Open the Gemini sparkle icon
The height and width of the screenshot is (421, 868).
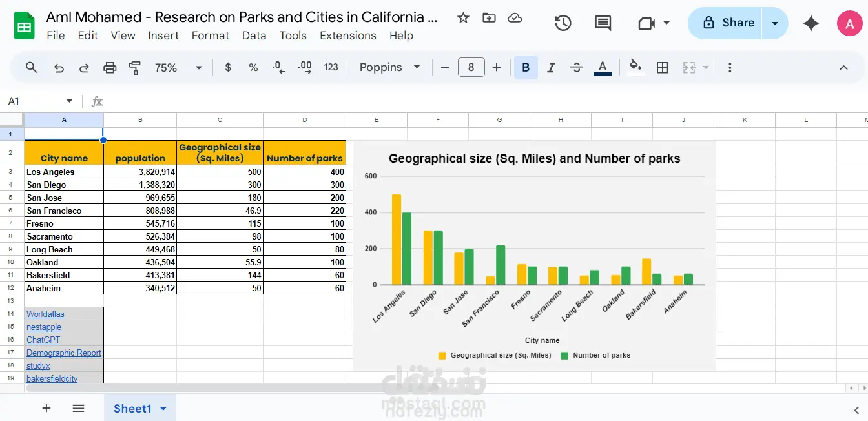tap(811, 23)
